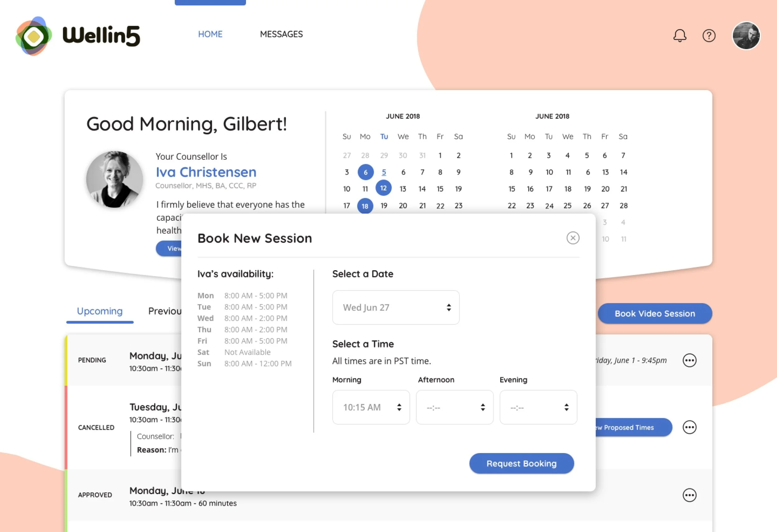The image size is (777, 532).
Task: Open the Wed Jun 27 date dropdown
Action: tap(396, 307)
